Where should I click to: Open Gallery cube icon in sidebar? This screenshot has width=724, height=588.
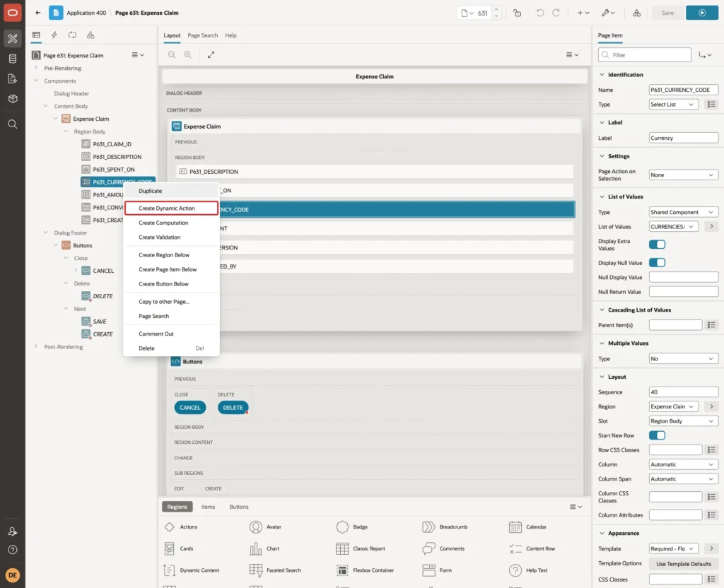tap(13, 98)
